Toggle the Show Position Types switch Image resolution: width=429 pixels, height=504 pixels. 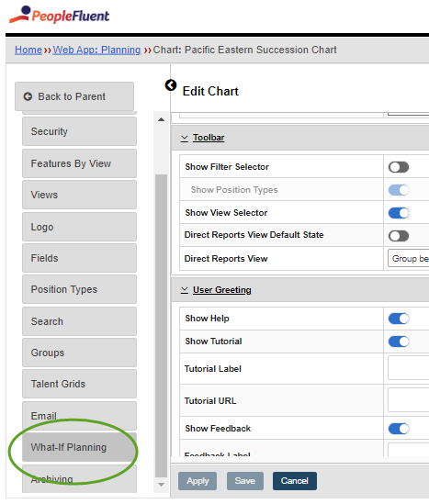click(x=399, y=190)
